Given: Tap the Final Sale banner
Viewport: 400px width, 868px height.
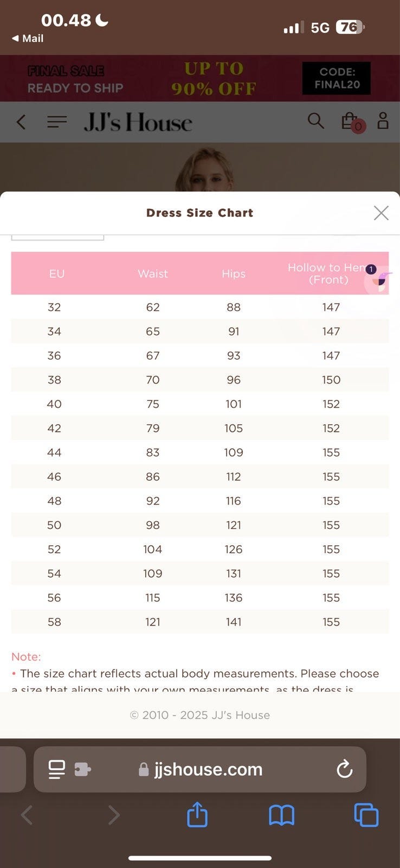Looking at the screenshot, I should click(x=76, y=79).
